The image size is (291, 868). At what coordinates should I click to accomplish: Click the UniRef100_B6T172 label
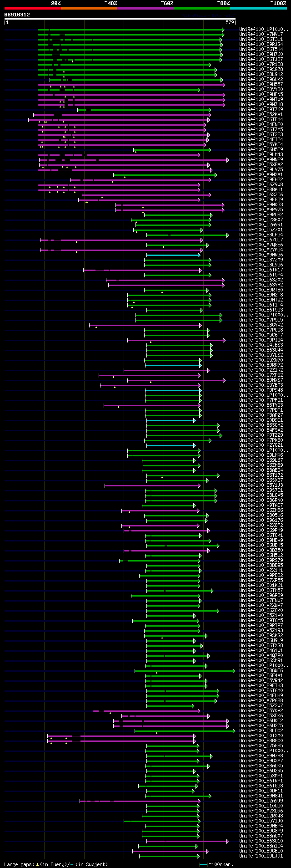[261, 475]
